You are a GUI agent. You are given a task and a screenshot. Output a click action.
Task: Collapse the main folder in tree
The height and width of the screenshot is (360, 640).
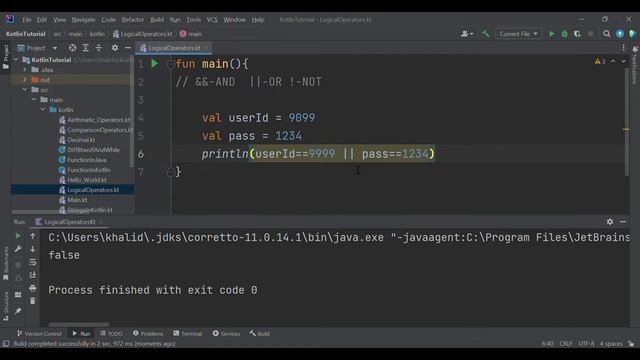(x=34, y=100)
